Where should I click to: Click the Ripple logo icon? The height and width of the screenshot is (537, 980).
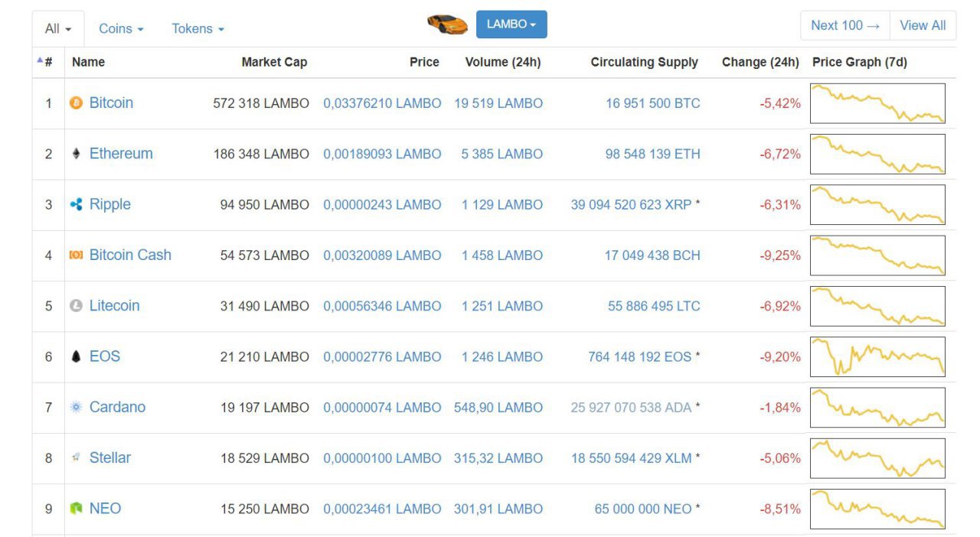tap(76, 204)
